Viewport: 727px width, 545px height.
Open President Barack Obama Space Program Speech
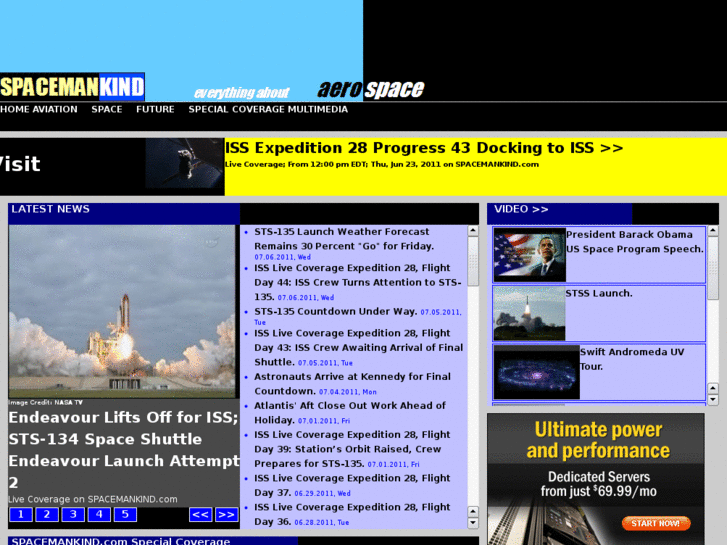click(x=635, y=242)
